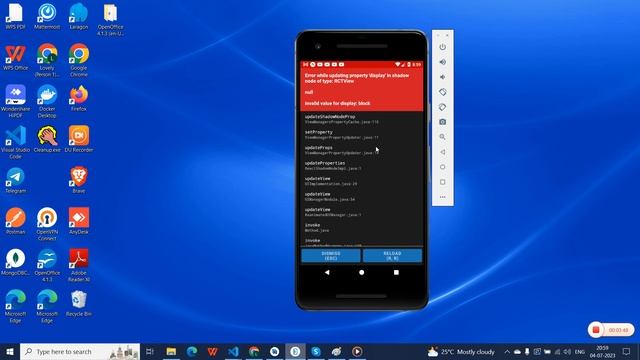Click the emulator toolbar Overview square icon
Viewport: 640px width, 360px height.
click(x=442, y=182)
